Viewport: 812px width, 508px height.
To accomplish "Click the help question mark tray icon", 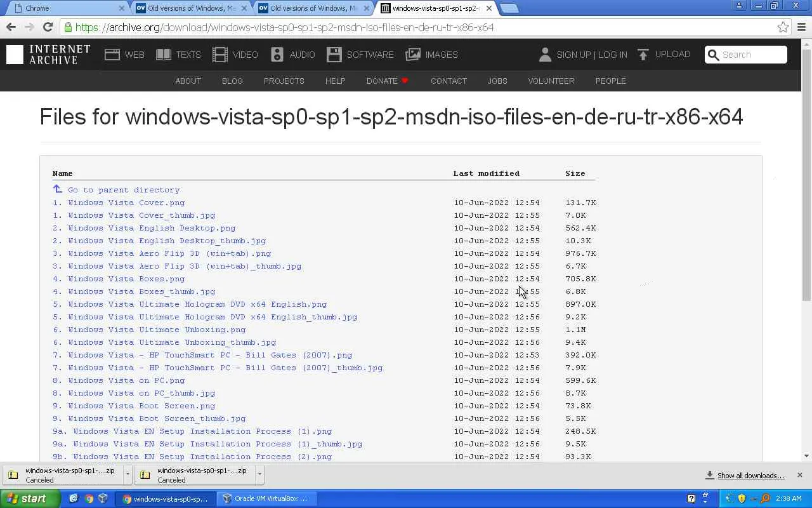I will click(x=691, y=498).
